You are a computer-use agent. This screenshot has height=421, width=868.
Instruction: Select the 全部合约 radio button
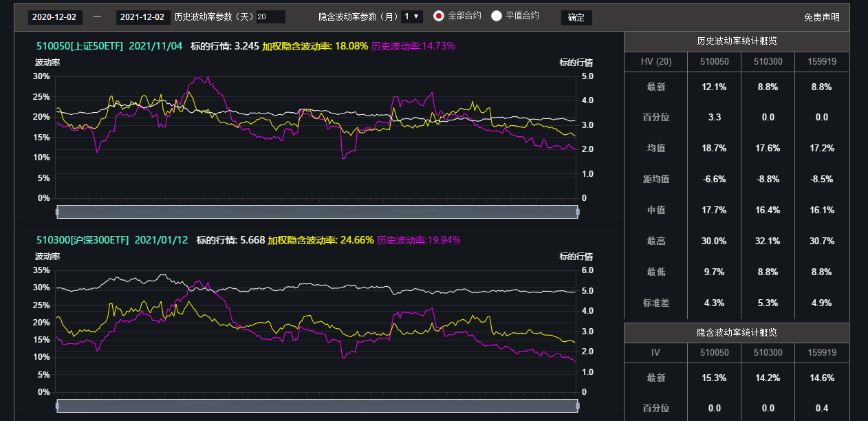coord(439,16)
